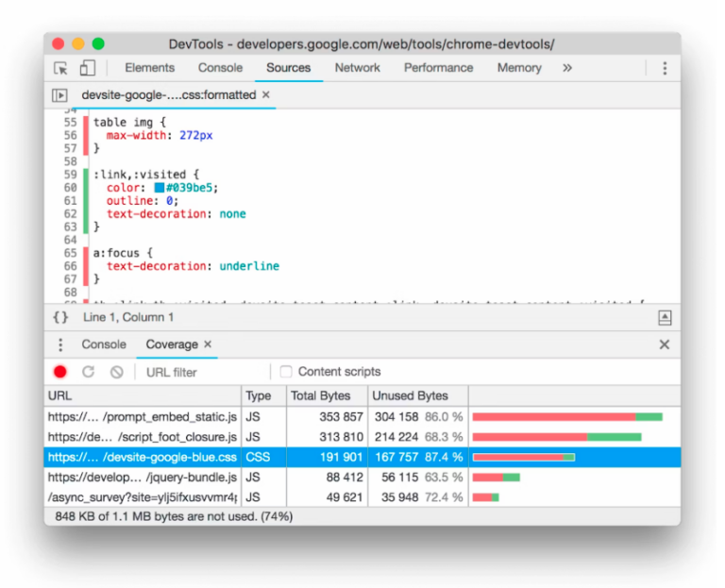Click the usage bar for prompt_embed_static.js
This screenshot has height=588, width=725.
567,417
